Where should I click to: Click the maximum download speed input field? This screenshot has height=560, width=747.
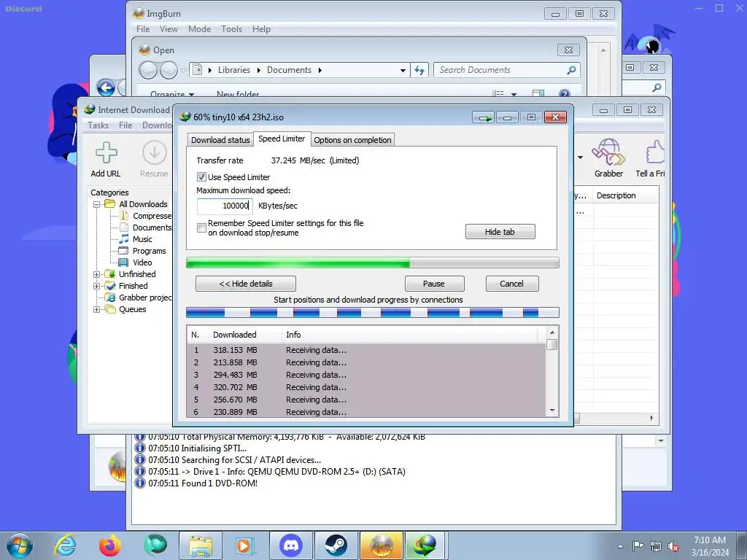point(225,206)
